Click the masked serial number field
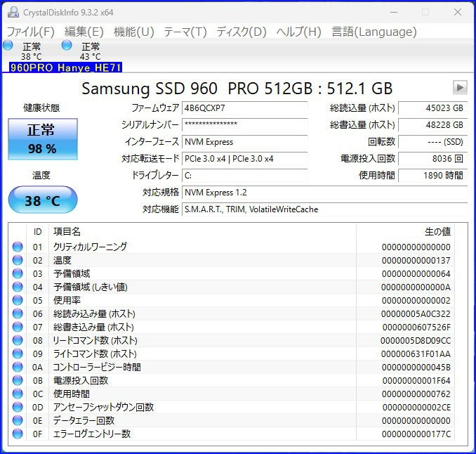 [x=245, y=125]
